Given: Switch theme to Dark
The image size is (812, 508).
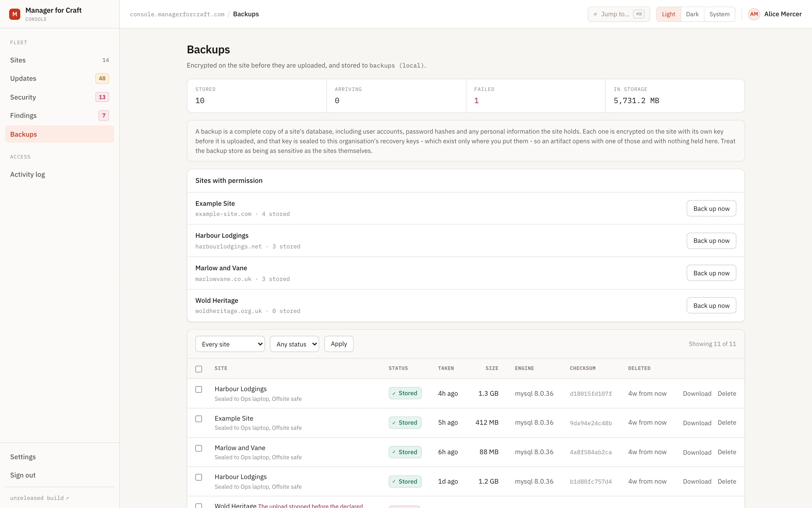Looking at the screenshot, I should click(x=692, y=14).
